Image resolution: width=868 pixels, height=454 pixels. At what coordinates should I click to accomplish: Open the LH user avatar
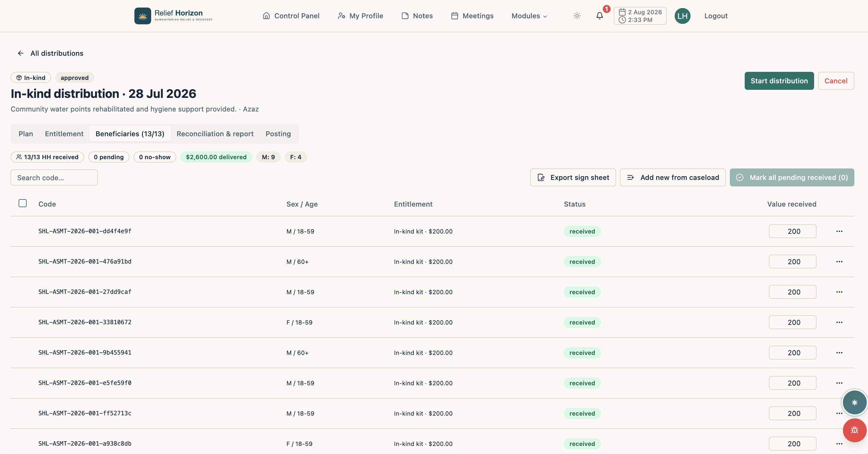point(682,16)
